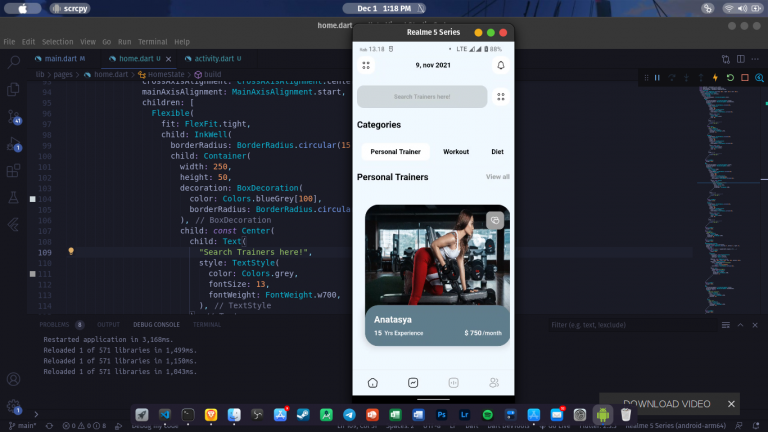Open the Extensions view

pyautogui.click(x=14, y=171)
